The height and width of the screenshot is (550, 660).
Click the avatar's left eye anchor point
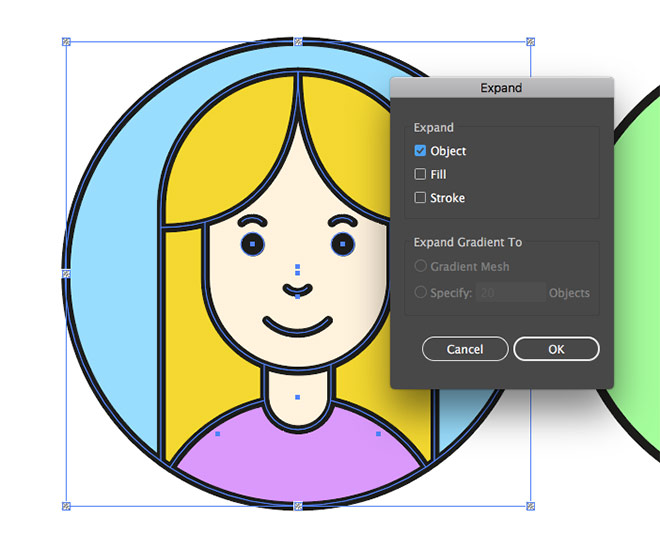point(253,244)
